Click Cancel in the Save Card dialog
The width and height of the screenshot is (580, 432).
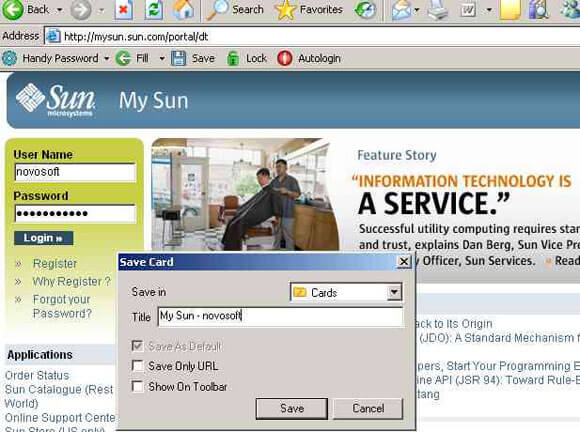(368, 408)
